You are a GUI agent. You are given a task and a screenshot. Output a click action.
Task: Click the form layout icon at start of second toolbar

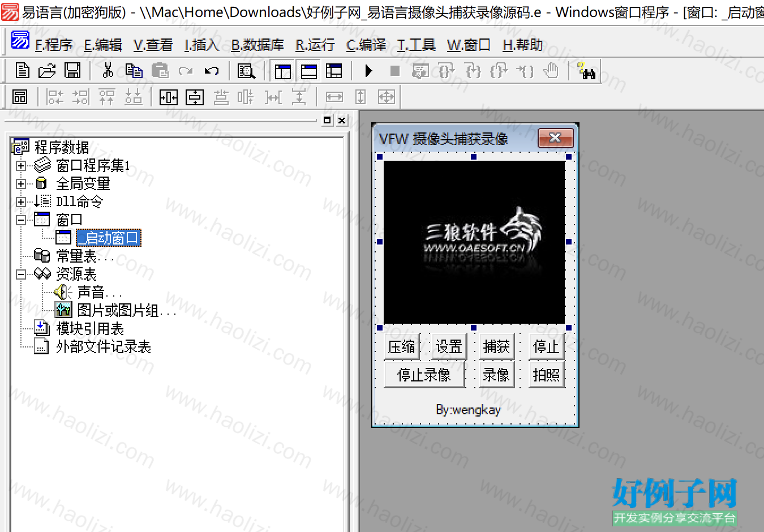point(20,97)
